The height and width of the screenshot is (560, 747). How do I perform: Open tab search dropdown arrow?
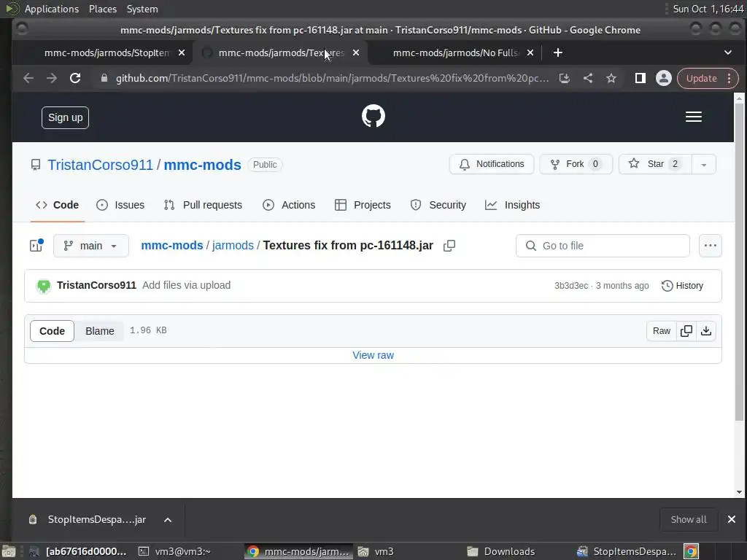point(727,52)
